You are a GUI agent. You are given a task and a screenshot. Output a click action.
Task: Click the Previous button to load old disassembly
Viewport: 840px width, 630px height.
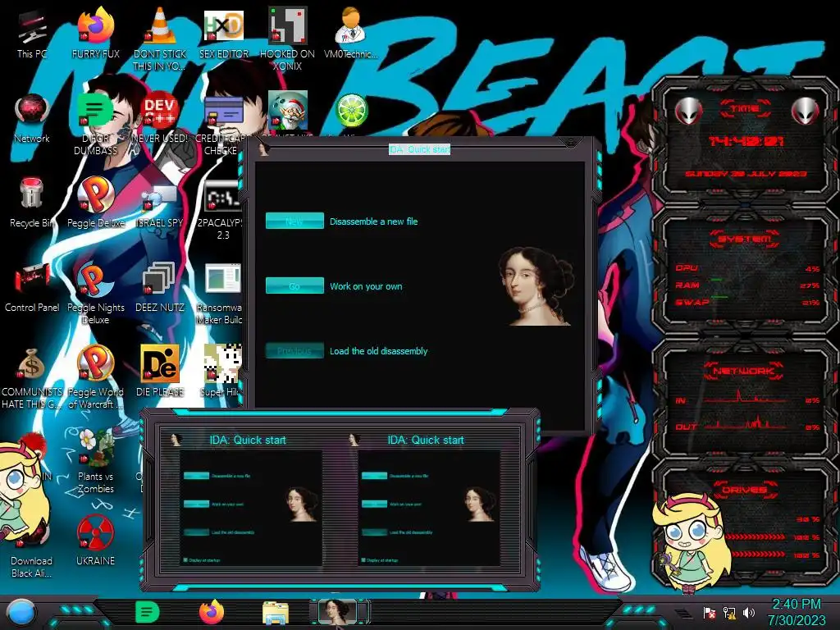(294, 351)
